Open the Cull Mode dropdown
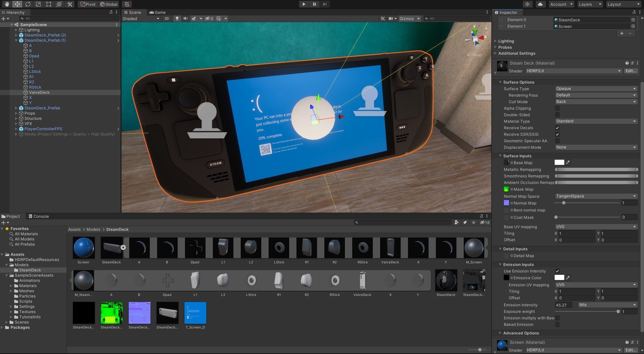The width and height of the screenshot is (644, 354). [x=596, y=102]
